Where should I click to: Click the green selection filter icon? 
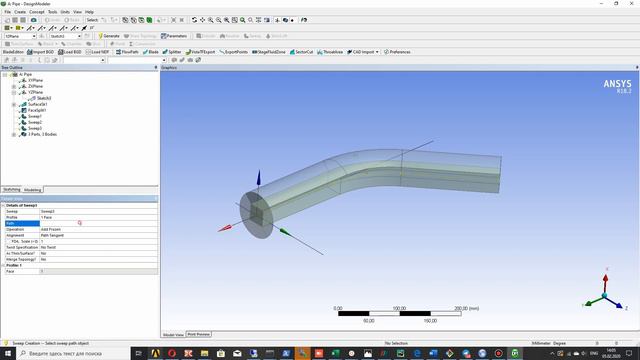(x=149, y=20)
